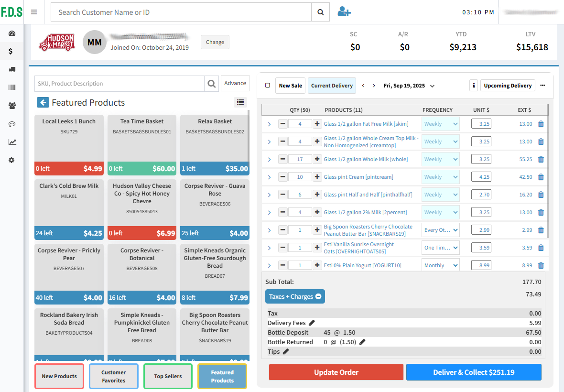
Task: Edit Delivery Fees with pencil icon
Action: coord(312,323)
